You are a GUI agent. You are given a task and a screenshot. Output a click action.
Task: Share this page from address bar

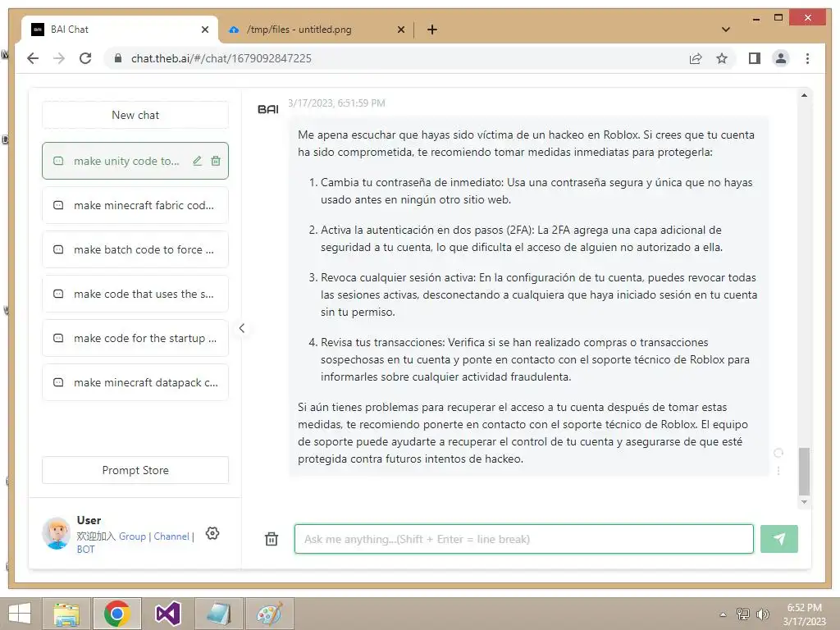tap(696, 58)
